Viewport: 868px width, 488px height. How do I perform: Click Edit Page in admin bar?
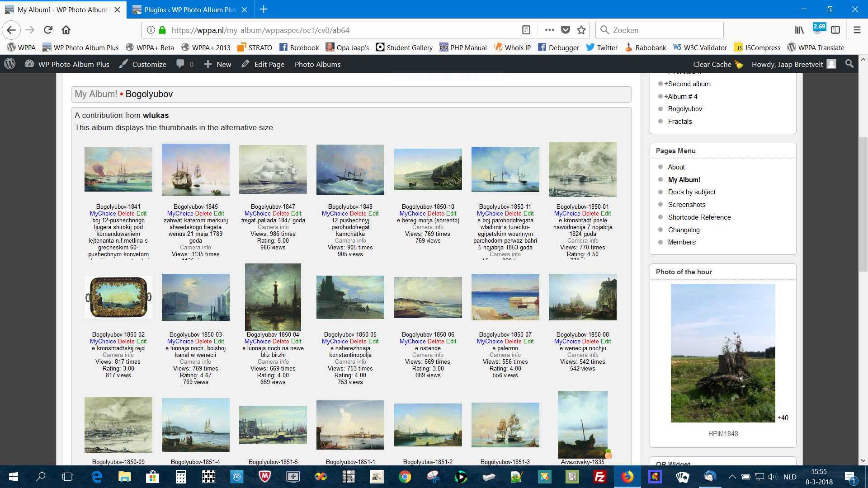[x=263, y=64]
